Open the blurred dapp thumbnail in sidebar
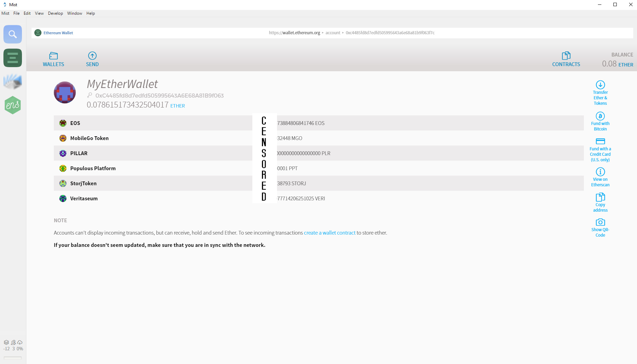This screenshot has width=637, height=364. [x=13, y=81]
